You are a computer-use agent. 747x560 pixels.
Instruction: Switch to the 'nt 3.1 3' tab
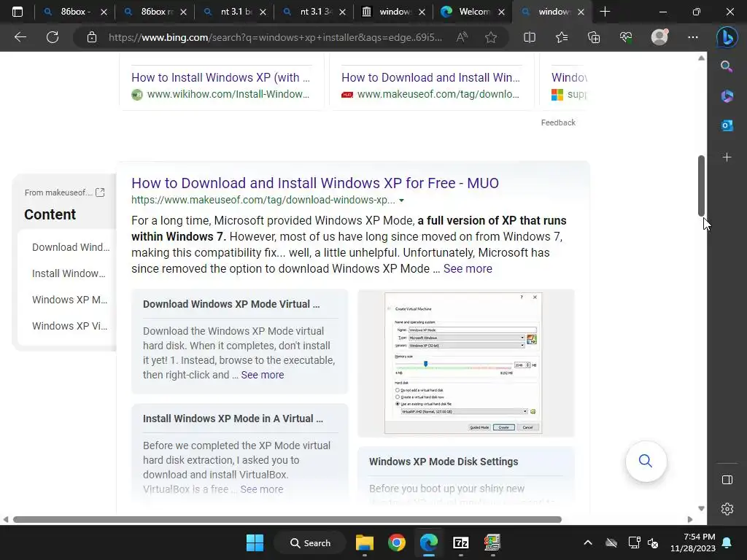(x=313, y=12)
